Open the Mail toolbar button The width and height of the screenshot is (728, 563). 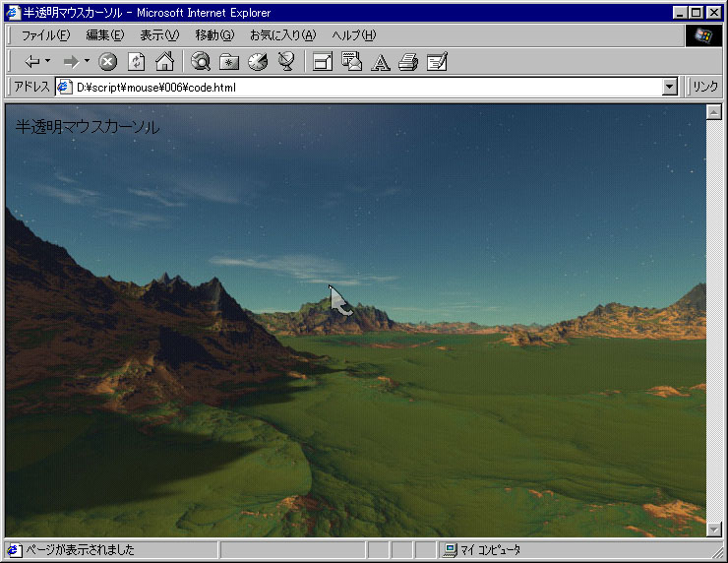point(351,62)
